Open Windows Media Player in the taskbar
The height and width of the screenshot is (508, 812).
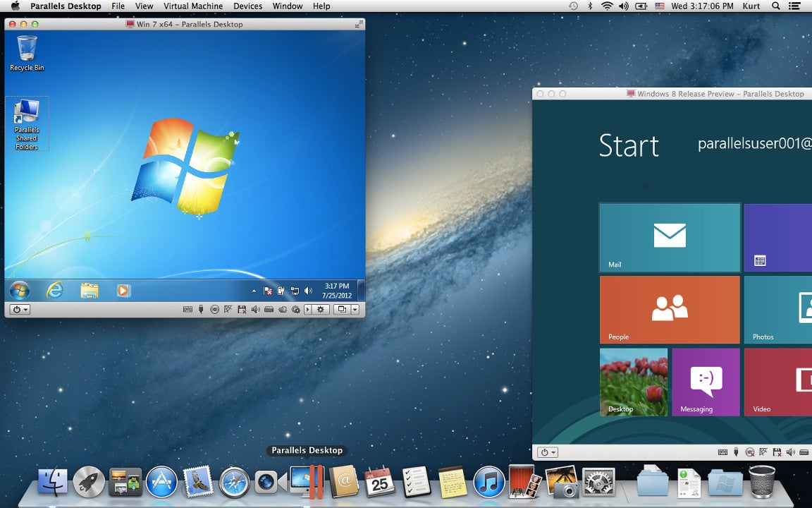coord(123,290)
